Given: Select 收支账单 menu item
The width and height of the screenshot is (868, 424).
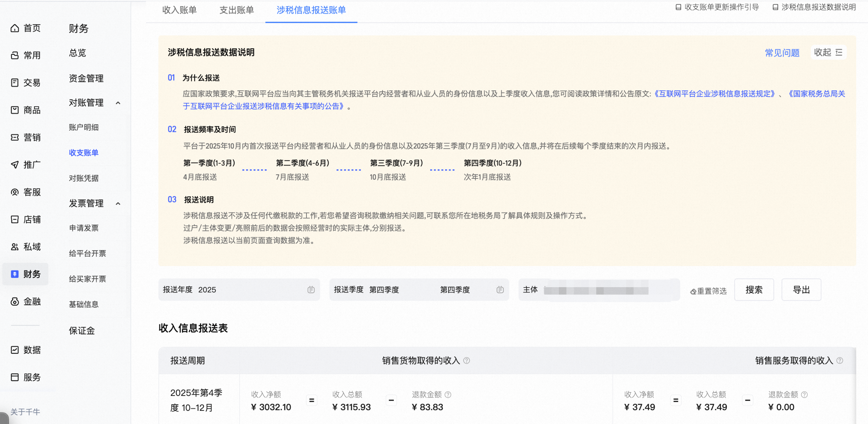Looking at the screenshot, I should click(x=84, y=152).
